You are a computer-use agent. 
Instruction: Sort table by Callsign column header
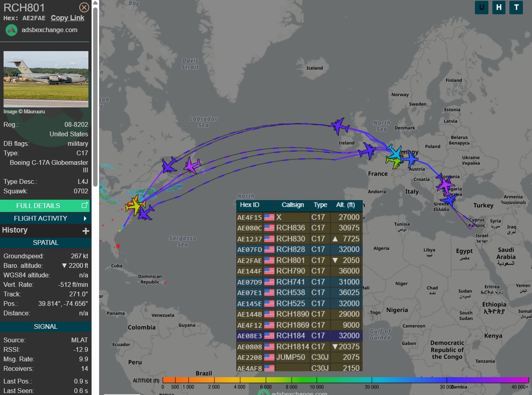pyautogui.click(x=293, y=205)
